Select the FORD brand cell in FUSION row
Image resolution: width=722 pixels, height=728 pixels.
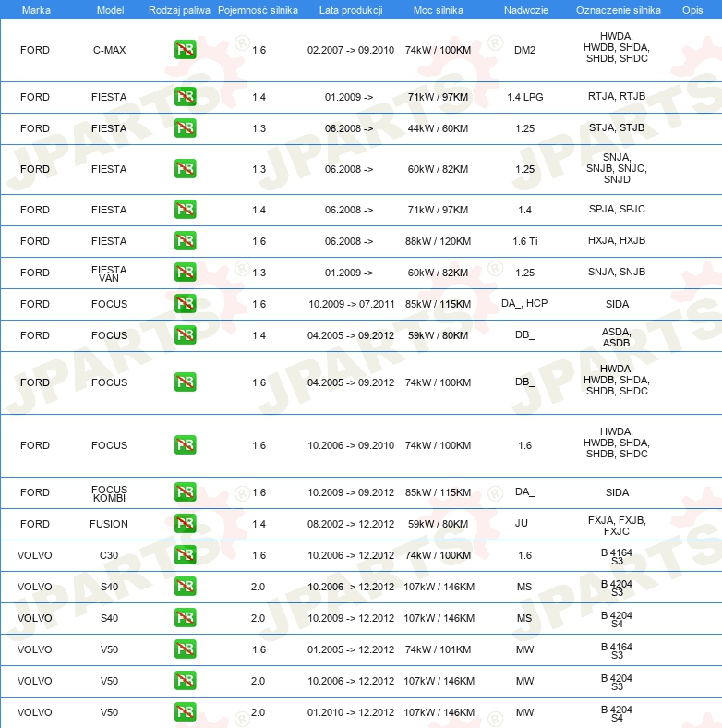coord(35,524)
